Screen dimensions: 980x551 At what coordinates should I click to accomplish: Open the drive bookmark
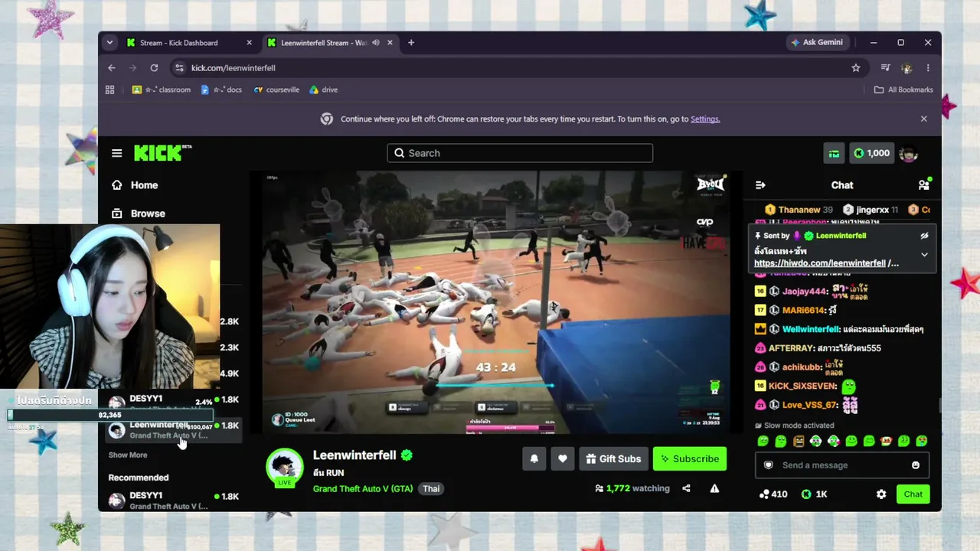tap(323, 90)
